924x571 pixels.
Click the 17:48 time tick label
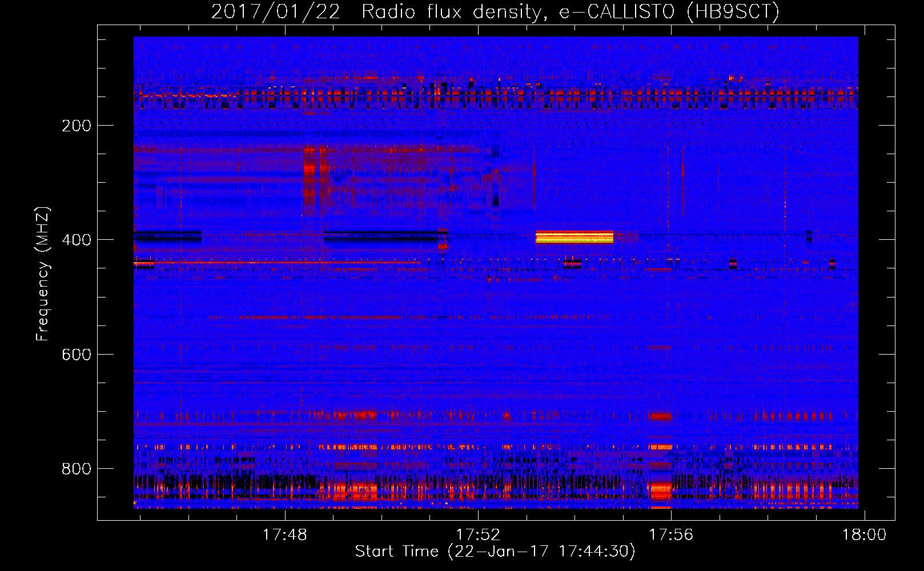pos(284,535)
